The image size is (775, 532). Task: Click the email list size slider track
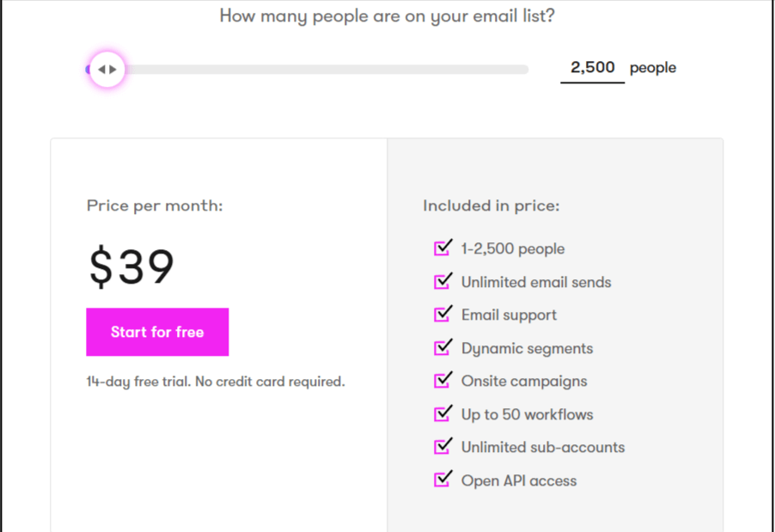click(344, 69)
